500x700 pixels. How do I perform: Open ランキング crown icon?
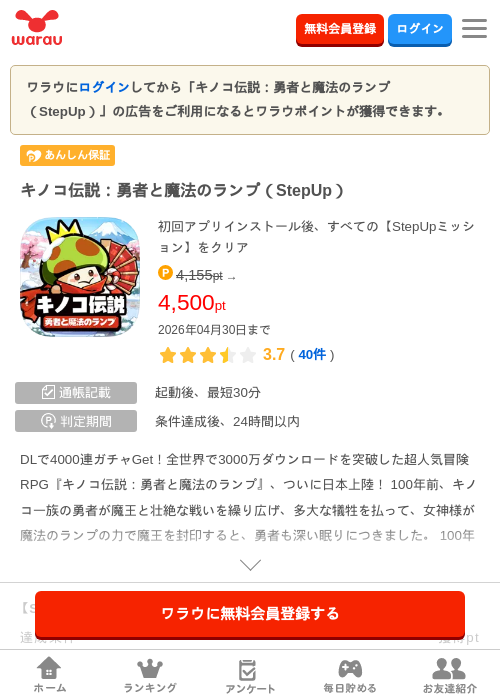pos(150,668)
